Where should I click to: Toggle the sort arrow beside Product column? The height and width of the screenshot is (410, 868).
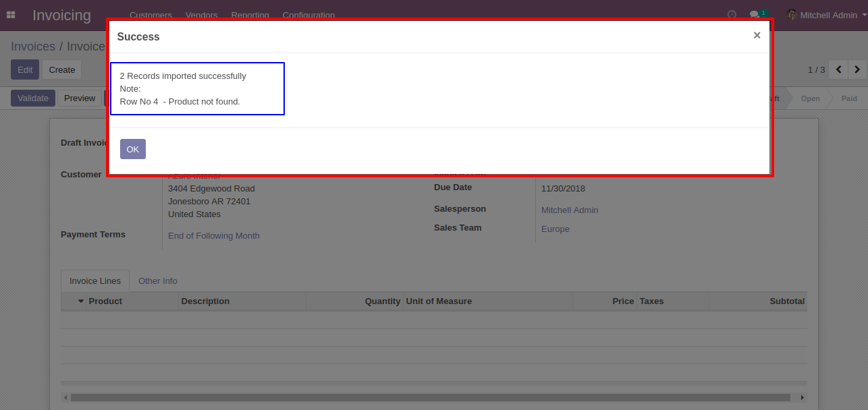81,301
